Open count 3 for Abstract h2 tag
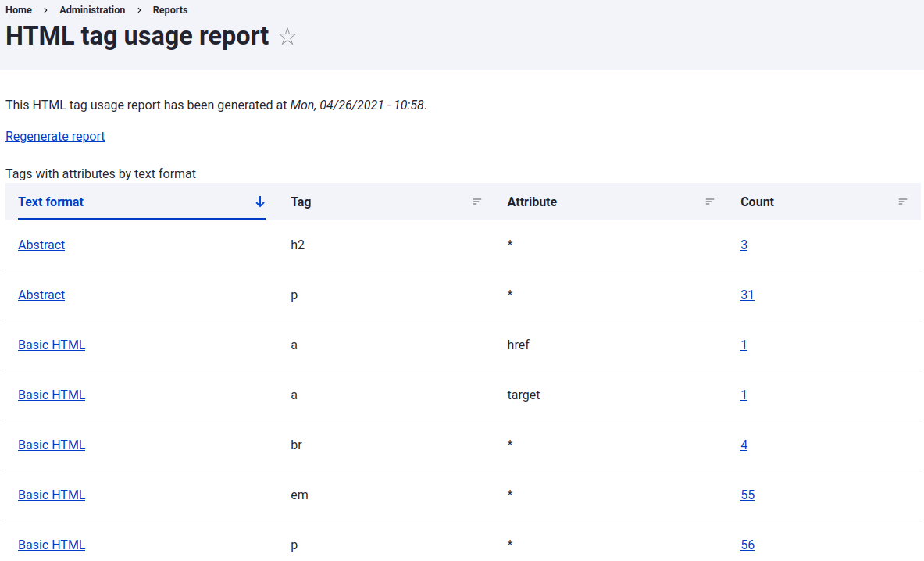The width and height of the screenshot is (924, 561). [x=744, y=245]
